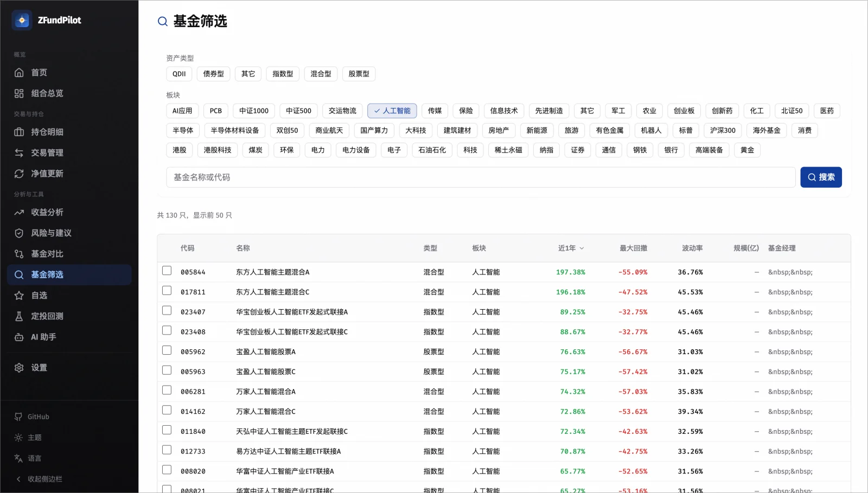Click return value 197.38%
The image size is (868, 493).
(570, 272)
